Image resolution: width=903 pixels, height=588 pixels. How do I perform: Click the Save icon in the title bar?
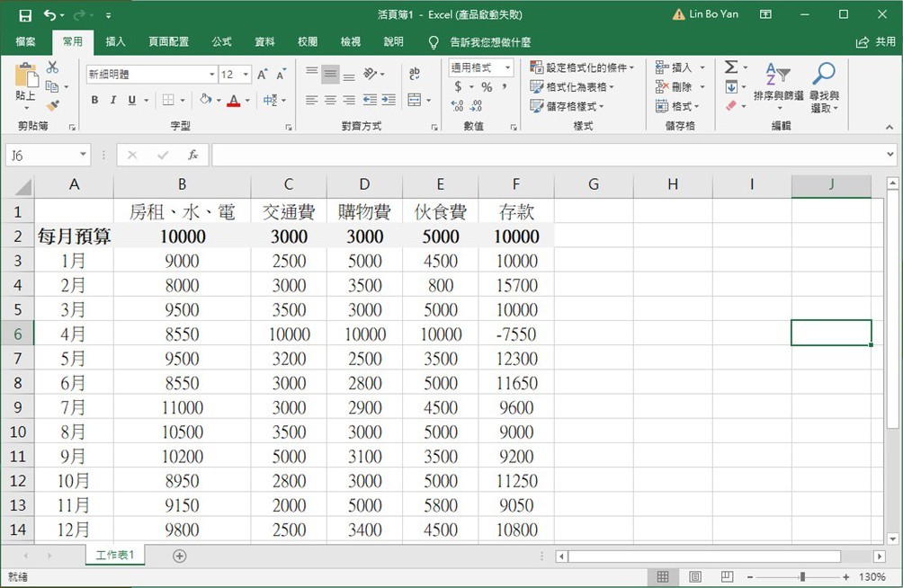[x=25, y=15]
